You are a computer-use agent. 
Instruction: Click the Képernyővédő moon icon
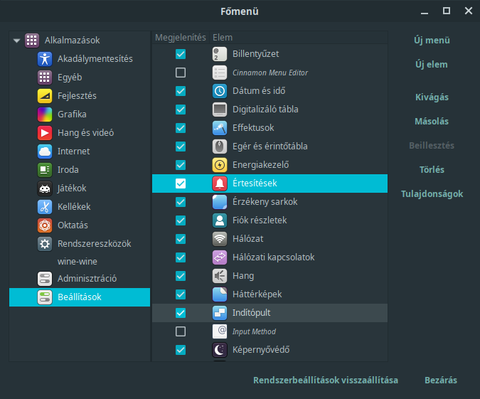pos(220,350)
